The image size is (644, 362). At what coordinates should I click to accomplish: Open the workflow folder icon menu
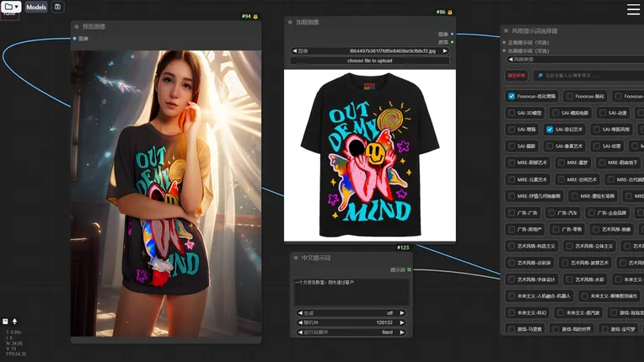coord(10,7)
